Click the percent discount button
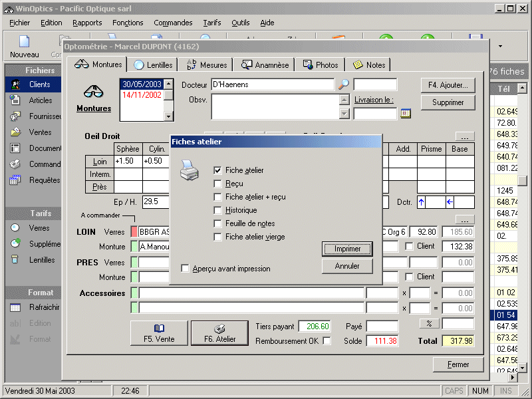Viewport: 532px width, 399px height. [429, 323]
